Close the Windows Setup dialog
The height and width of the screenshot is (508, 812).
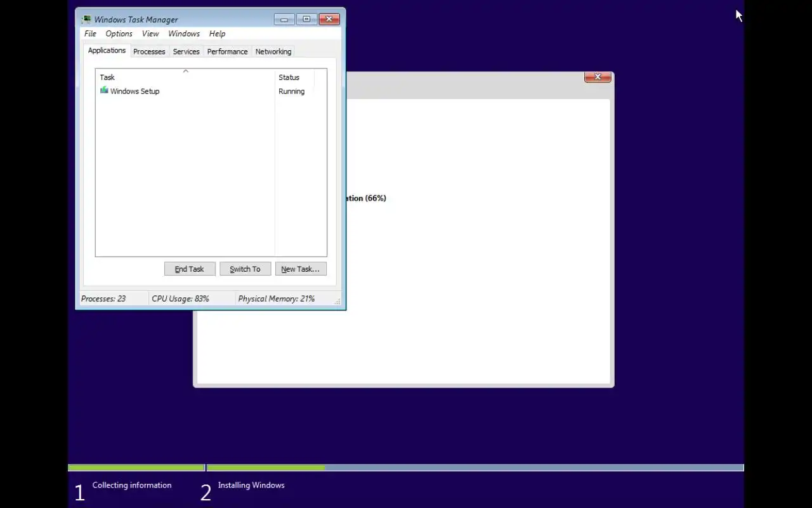(x=598, y=77)
